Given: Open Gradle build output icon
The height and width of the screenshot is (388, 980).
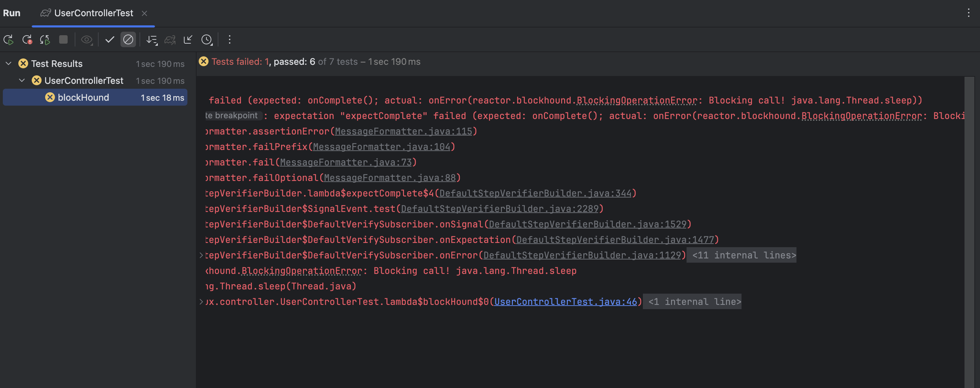Looking at the screenshot, I should tap(170, 39).
